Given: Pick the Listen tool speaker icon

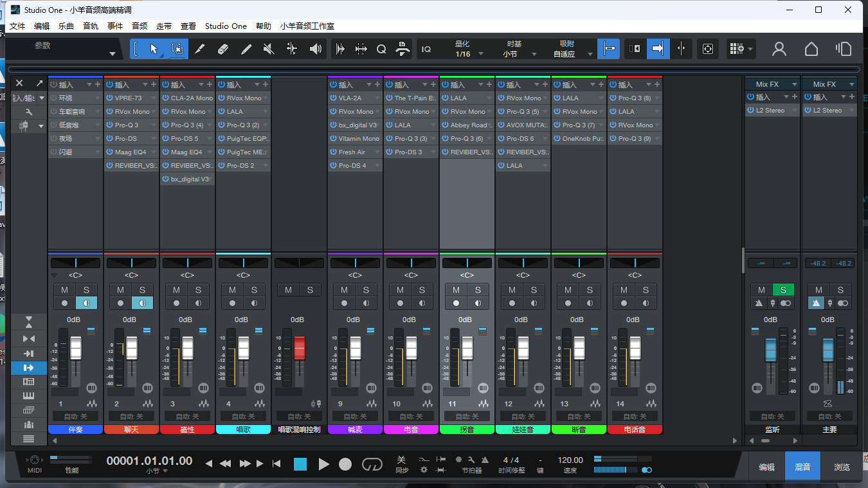Looking at the screenshot, I should 315,48.
